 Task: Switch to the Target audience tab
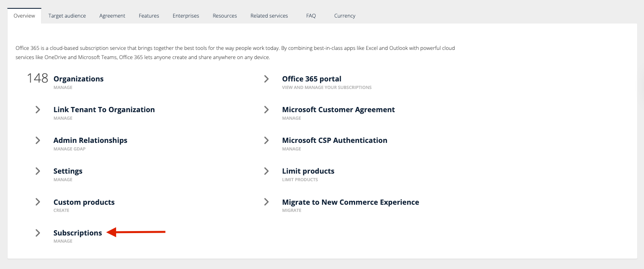(67, 16)
